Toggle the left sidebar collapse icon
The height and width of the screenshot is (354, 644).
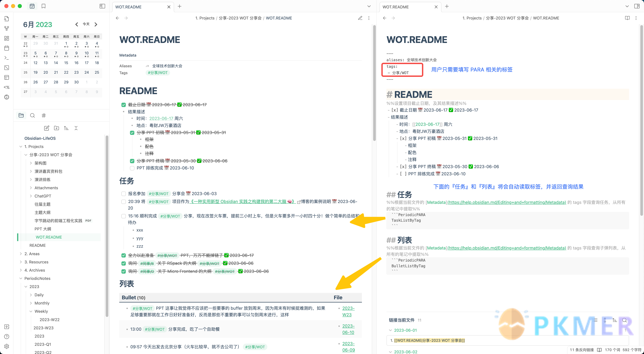tap(102, 6)
